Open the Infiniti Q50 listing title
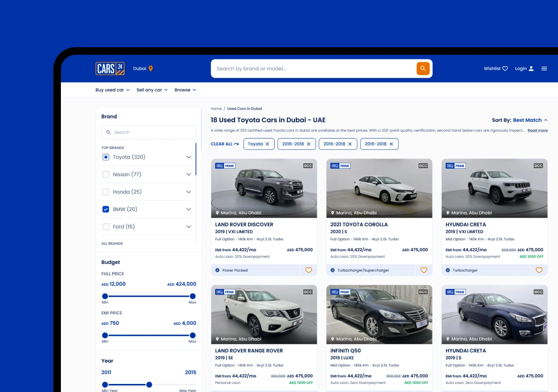This screenshot has width=558, height=392. [346, 351]
